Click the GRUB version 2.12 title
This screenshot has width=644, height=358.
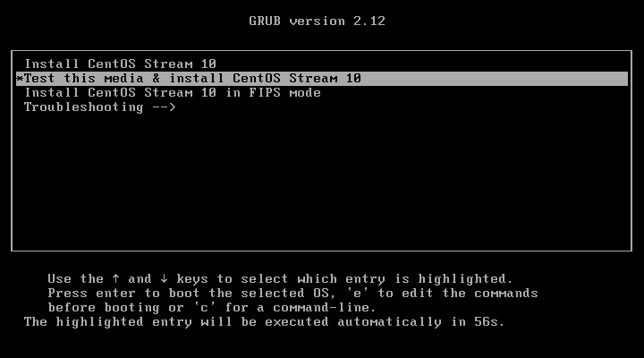pos(317,21)
